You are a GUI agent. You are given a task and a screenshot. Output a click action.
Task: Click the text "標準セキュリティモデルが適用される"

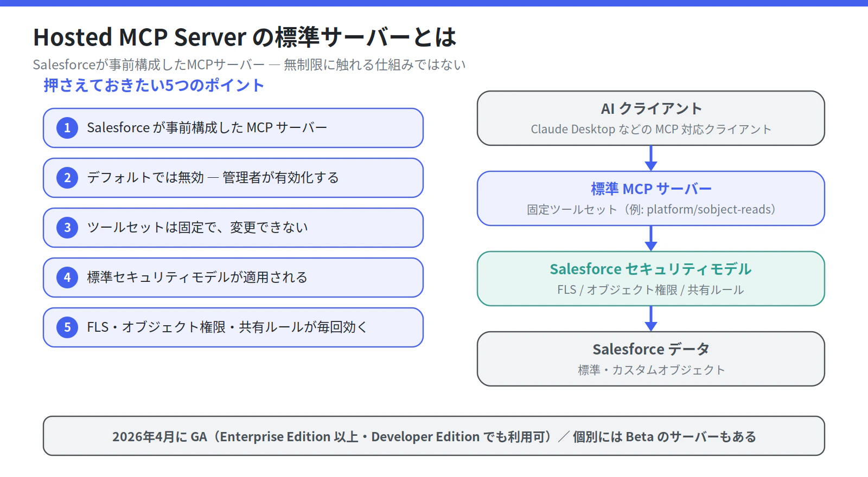[x=197, y=278]
